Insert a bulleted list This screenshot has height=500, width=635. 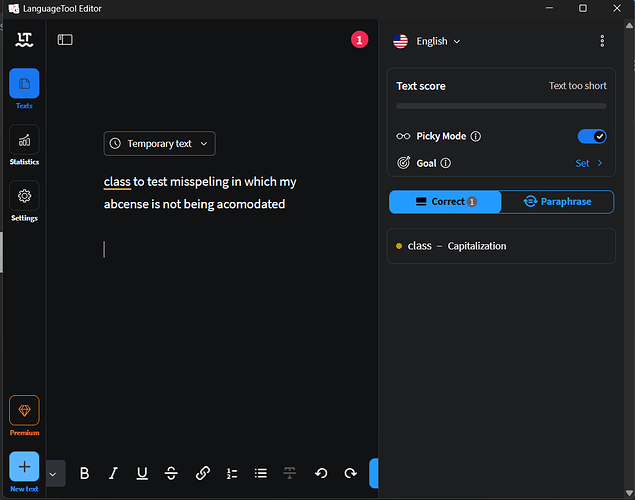260,473
